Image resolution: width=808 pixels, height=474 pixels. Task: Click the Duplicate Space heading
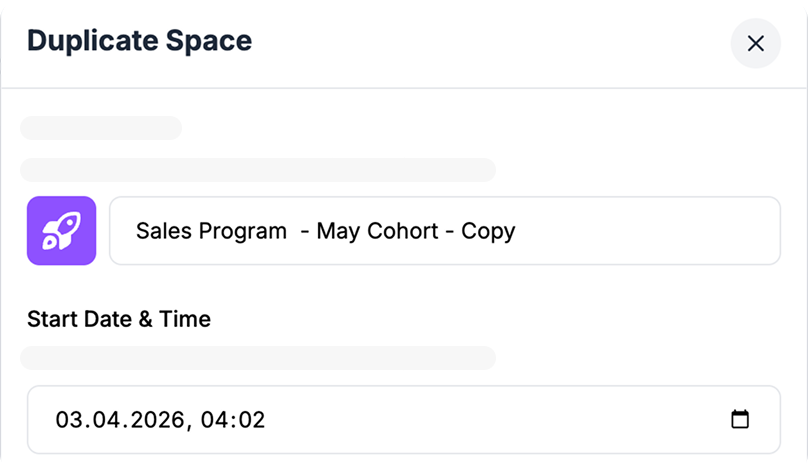pos(139,41)
